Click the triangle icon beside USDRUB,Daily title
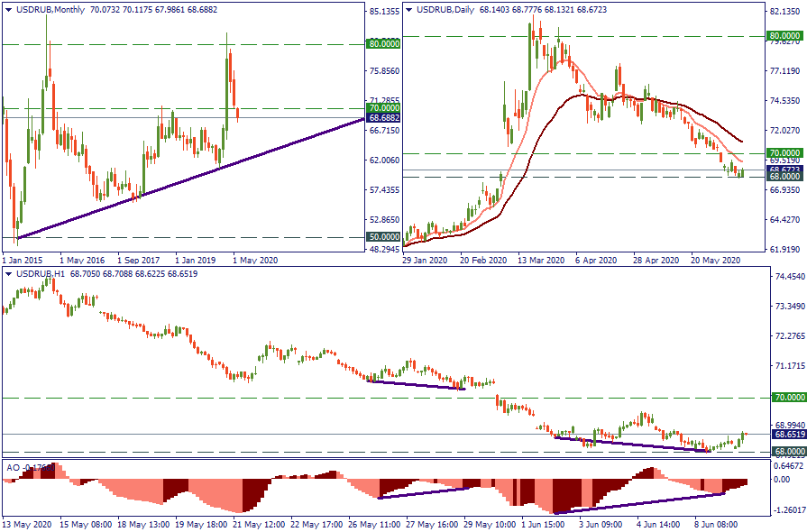 click(409, 9)
